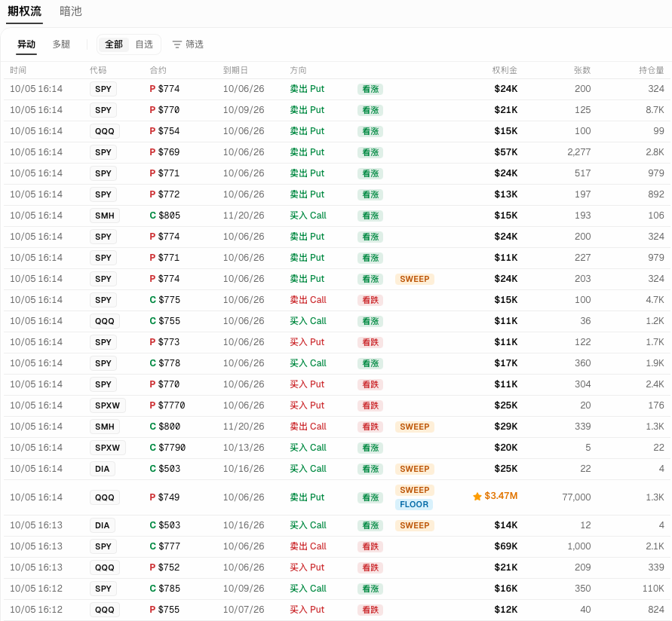Viewport: 672px width, 621px height.
Task: Sort by the 权利金 column header
Action: [505, 70]
